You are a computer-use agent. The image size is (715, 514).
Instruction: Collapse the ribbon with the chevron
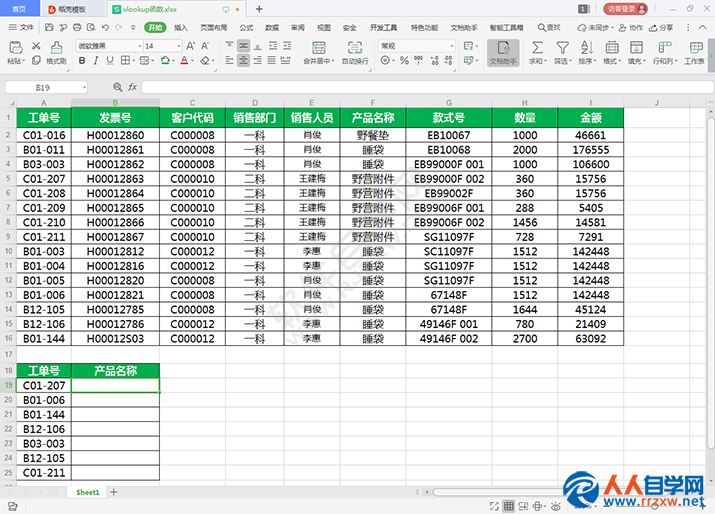[703, 27]
